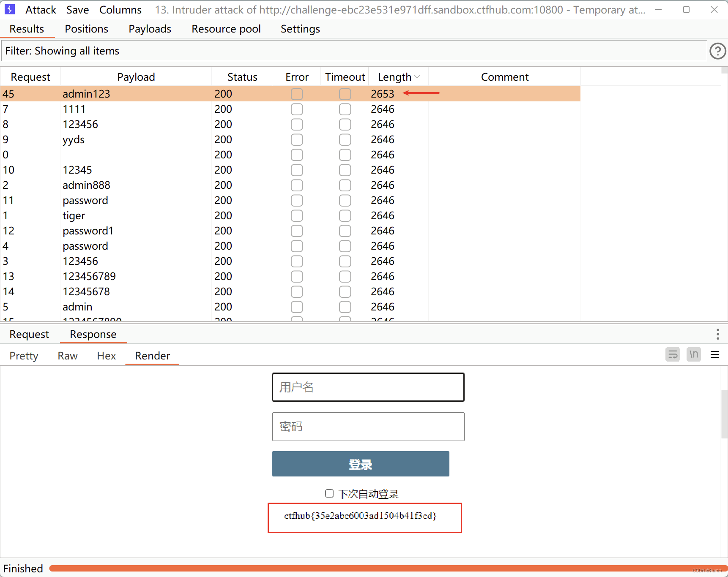Select the row with payload tiger
Image resolution: width=728 pixels, height=577 pixels.
pos(290,215)
